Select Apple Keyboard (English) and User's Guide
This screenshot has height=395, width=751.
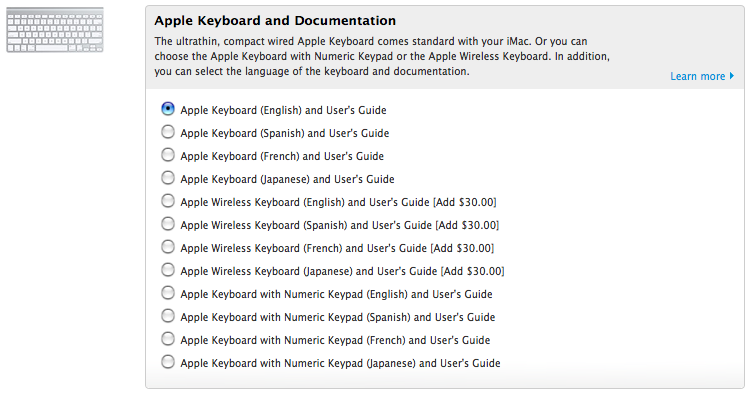coord(168,109)
